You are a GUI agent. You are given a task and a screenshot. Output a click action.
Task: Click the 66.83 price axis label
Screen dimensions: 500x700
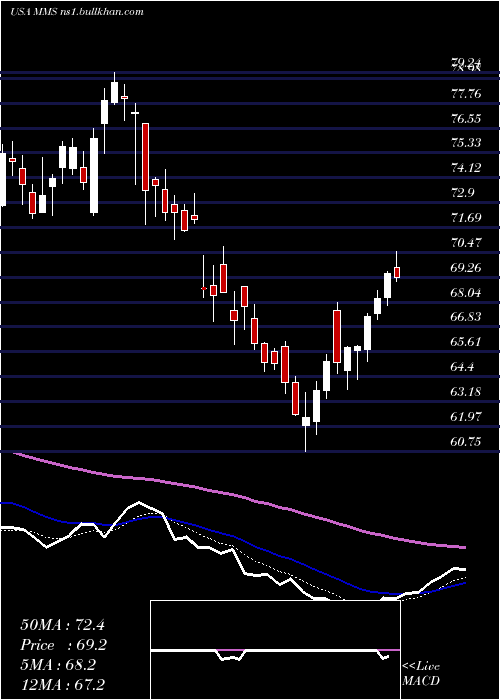click(x=466, y=317)
